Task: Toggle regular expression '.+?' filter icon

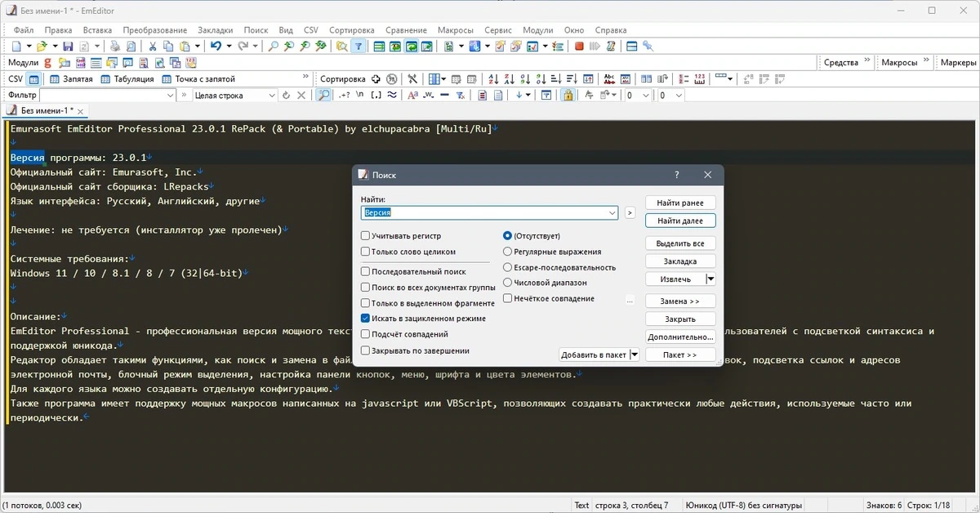Action: (345, 96)
